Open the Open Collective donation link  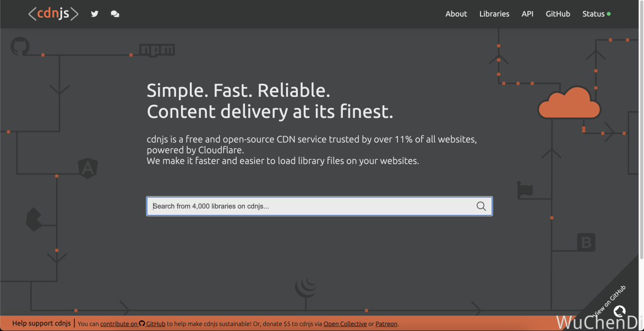(x=345, y=324)
